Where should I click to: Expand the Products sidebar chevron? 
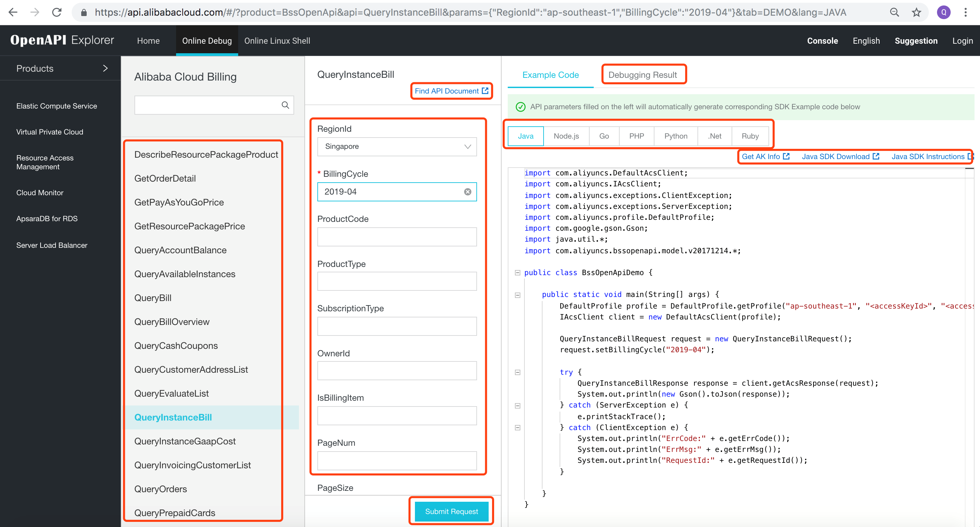(105, 69)
